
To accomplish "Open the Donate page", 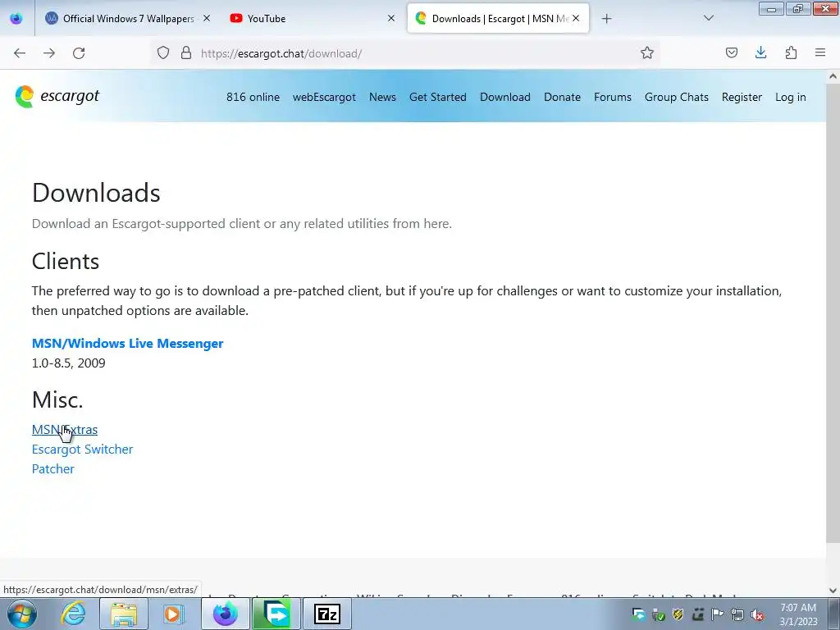I will pyautogui.click(x=562, y=97).
